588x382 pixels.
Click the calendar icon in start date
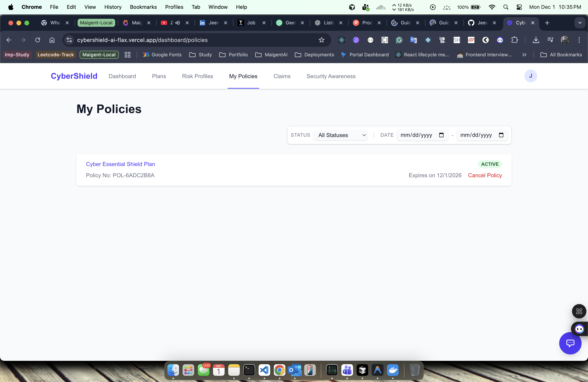click(441, 135)
